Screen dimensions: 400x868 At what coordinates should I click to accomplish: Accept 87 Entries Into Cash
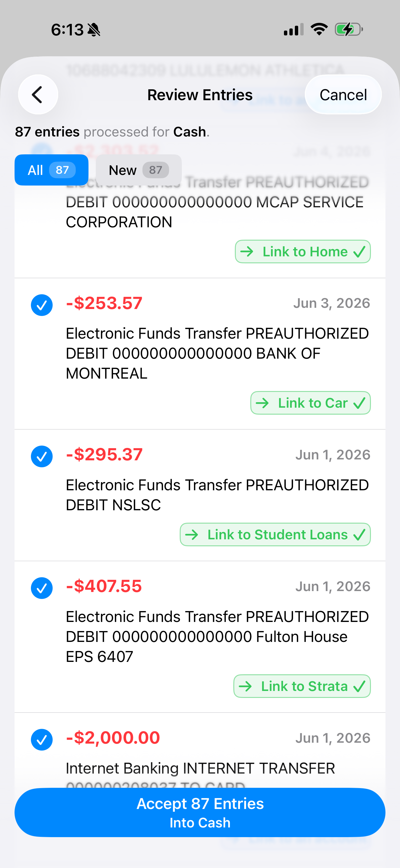200,812
